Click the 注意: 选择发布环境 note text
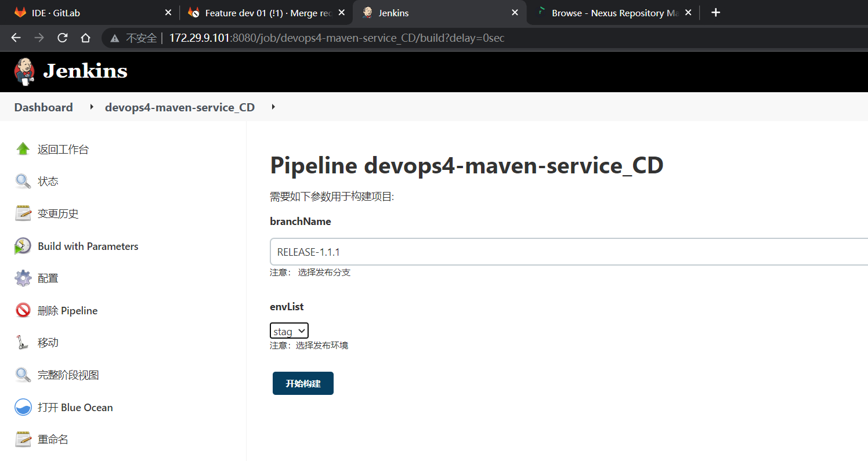This screenshot has width=868, height=461. [309, 346]
